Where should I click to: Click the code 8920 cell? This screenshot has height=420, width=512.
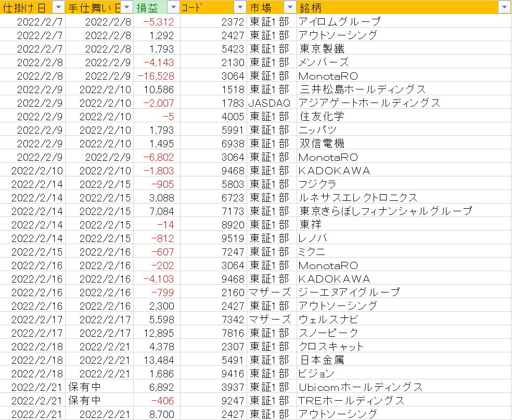[x=213, y=225]
